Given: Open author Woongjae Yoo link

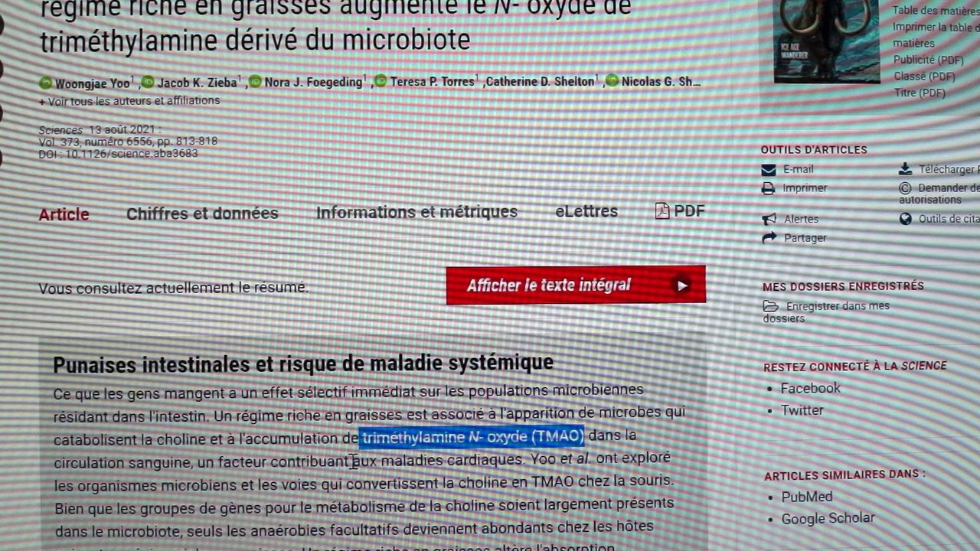Looking at the screenshot, I should pos(92,83).
